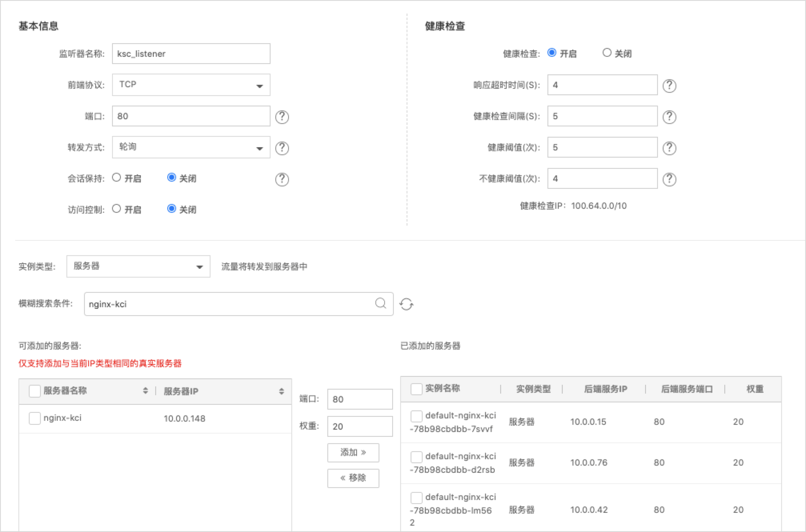806x532 pixels.
Task: Click the 移除 button
Action: pyautogui.click(x=353, y=478)
